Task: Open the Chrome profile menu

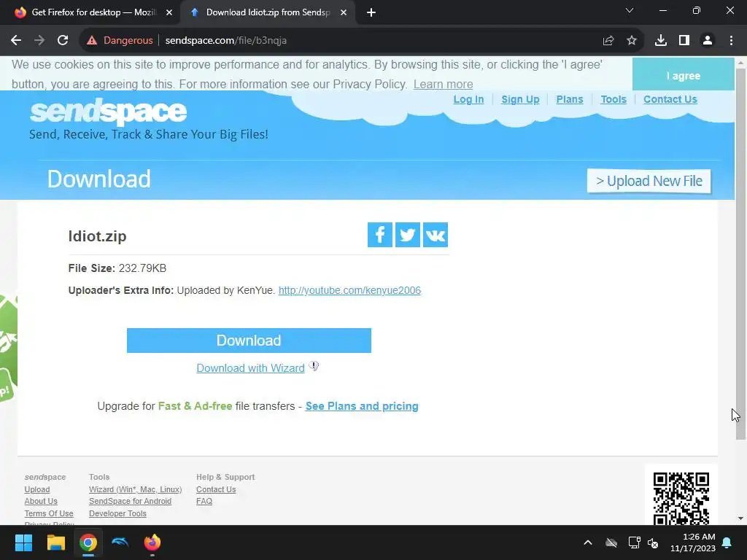Action: tap(708, 41)
